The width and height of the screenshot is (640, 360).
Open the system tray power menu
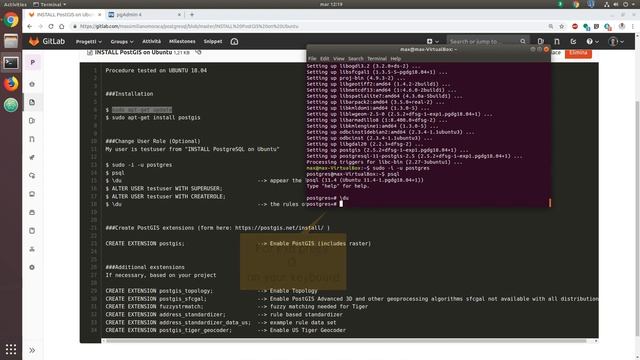point(629,4)
